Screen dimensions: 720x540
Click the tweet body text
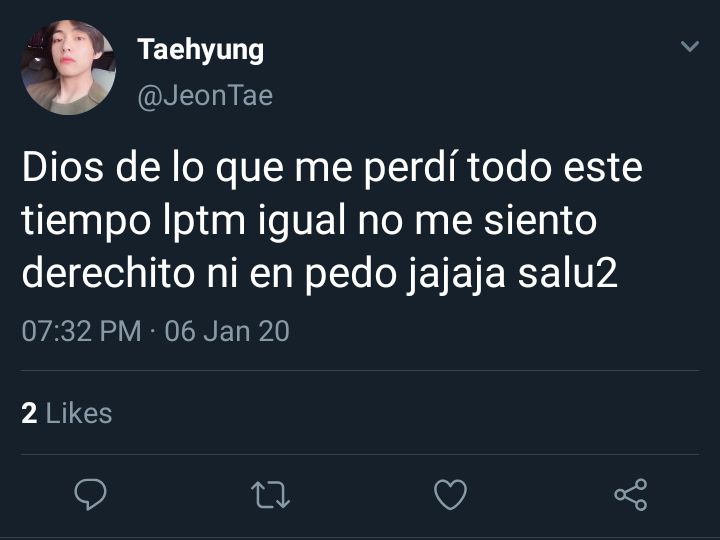[332, 220]
